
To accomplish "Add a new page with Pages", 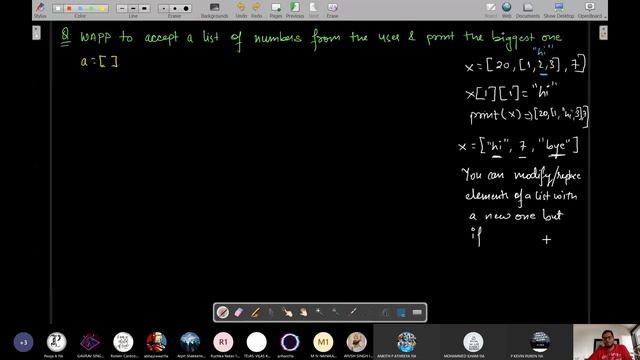I will pos(276,10).
